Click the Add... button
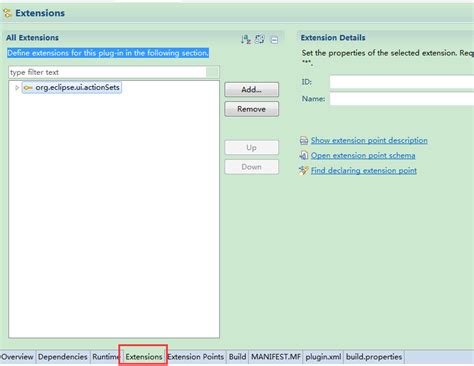 [252, 90]
